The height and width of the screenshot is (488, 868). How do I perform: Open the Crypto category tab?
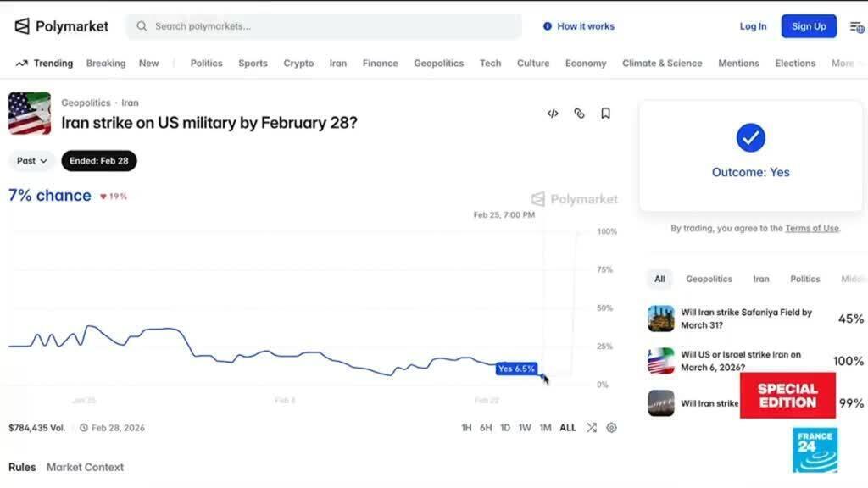click(298, 63)
